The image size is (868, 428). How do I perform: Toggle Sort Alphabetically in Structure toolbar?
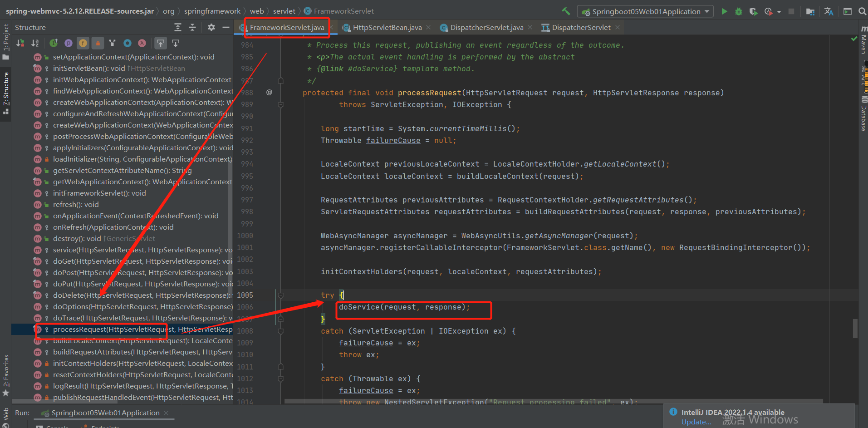(35, 43)
